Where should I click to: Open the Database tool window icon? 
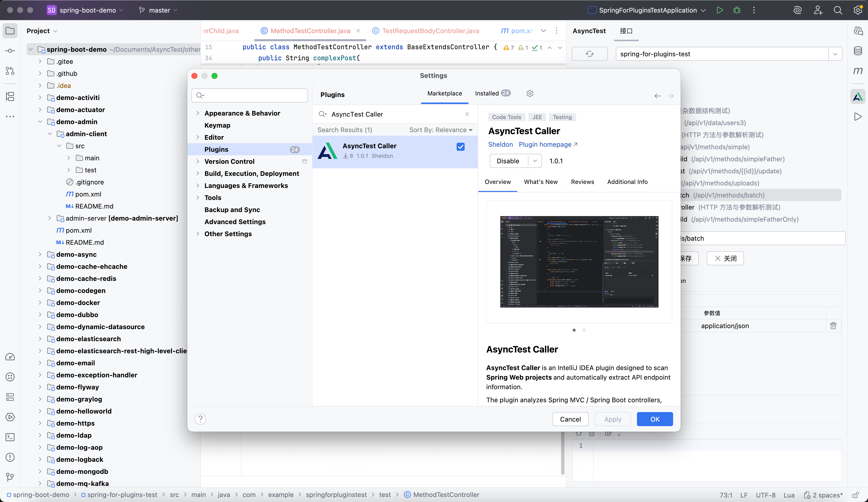[x=858, y=51]
